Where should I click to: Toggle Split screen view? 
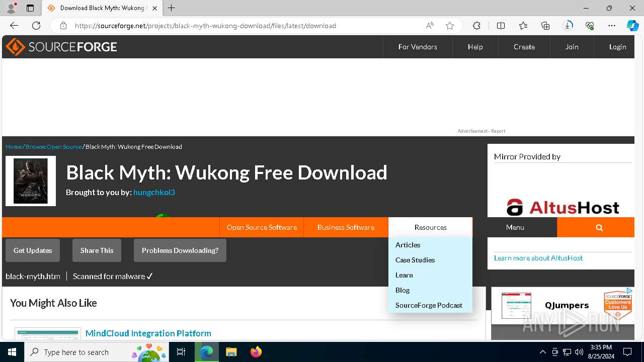pyautogui.click(x=501, y=26)
